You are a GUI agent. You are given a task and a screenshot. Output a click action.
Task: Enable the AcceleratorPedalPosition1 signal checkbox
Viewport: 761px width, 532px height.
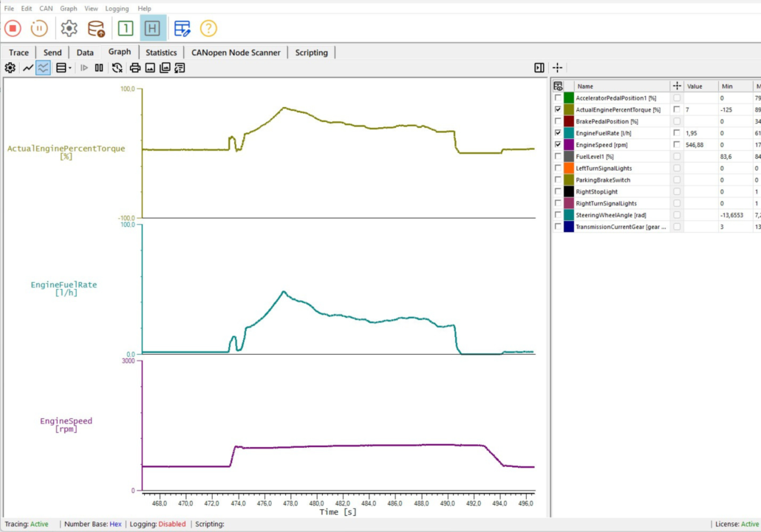click(x=558, y=98)
